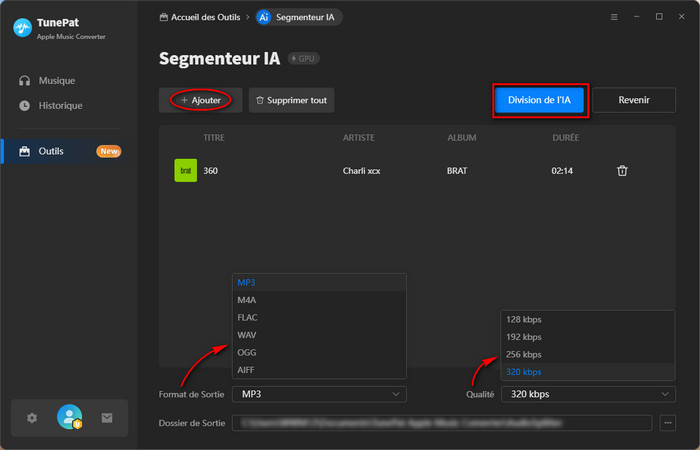The image size is (700, 450).
Task: Select 256 kbps quality option
Action: pyautogui.click(x=588, y=354)
